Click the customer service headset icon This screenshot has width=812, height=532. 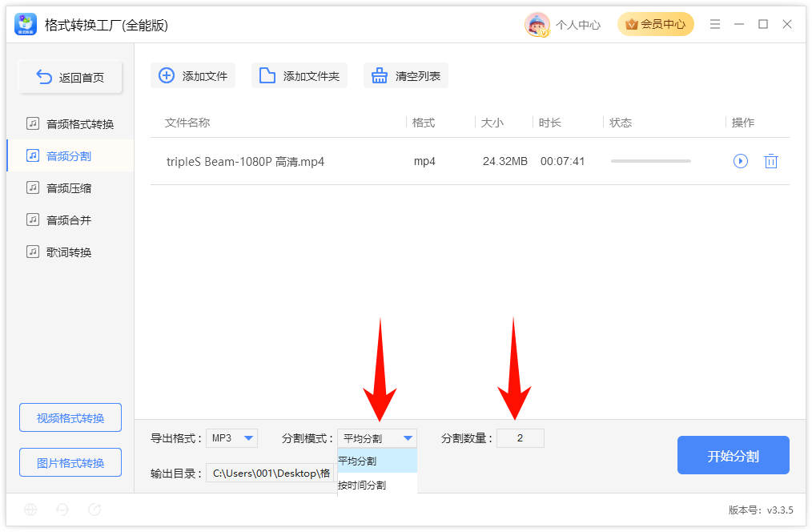click(x=62, y=510)
